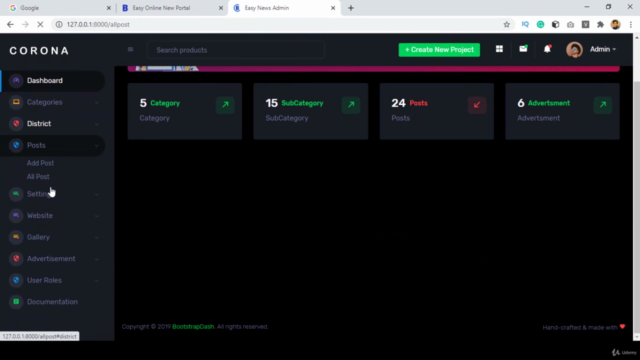Click the Advertisement sidebar icon
Screen dimensions: 640x360
(x=16, y=259)
